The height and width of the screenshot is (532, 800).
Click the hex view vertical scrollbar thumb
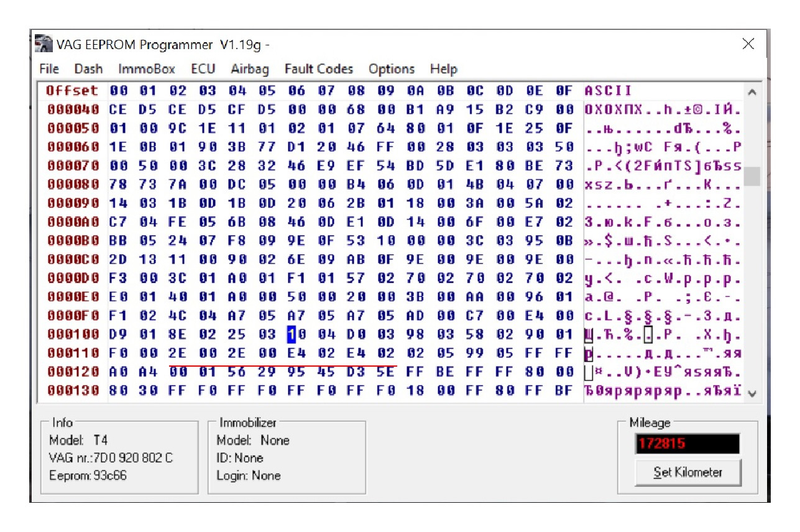752,177
